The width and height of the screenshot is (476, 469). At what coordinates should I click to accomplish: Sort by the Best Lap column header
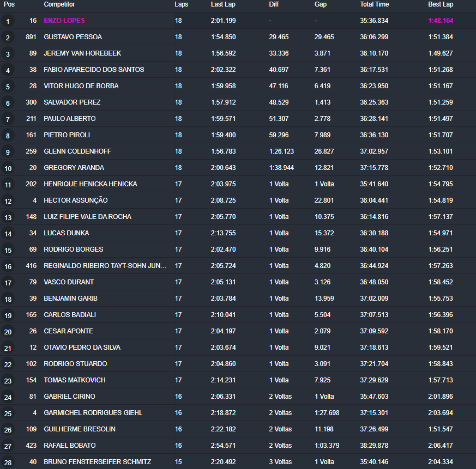click(x=441, y=4)
